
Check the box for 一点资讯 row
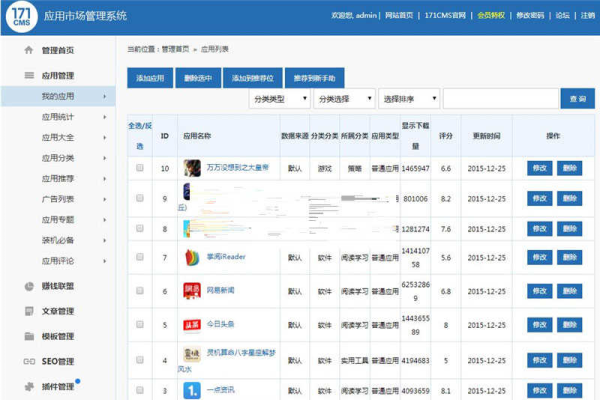pos(140,390)
